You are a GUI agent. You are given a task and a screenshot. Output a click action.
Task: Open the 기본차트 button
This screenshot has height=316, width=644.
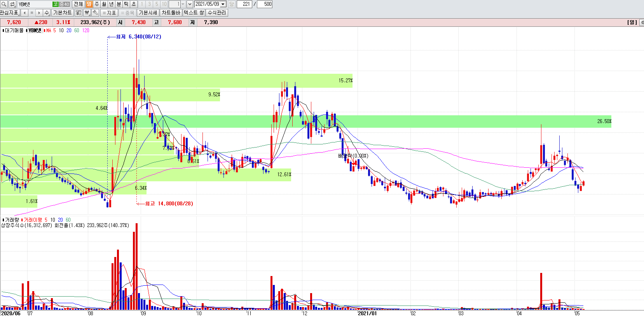click(x=63, y=13)
